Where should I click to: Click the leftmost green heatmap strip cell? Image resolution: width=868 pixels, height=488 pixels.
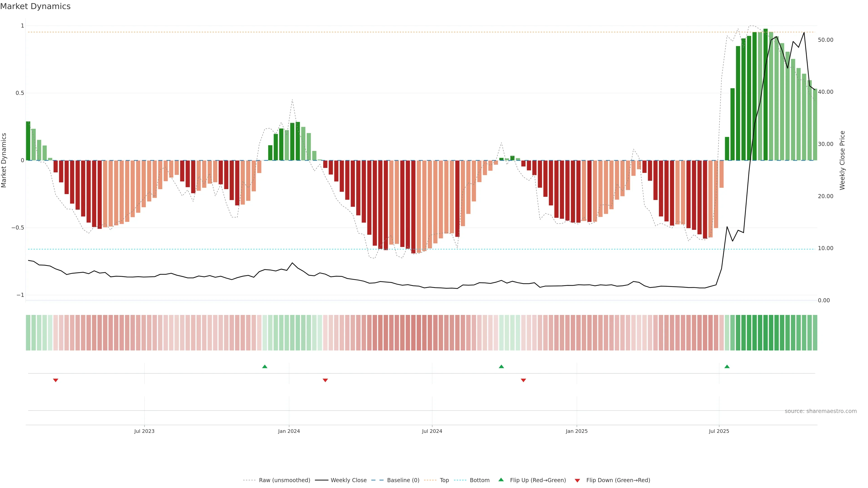(x=28, y=333)
